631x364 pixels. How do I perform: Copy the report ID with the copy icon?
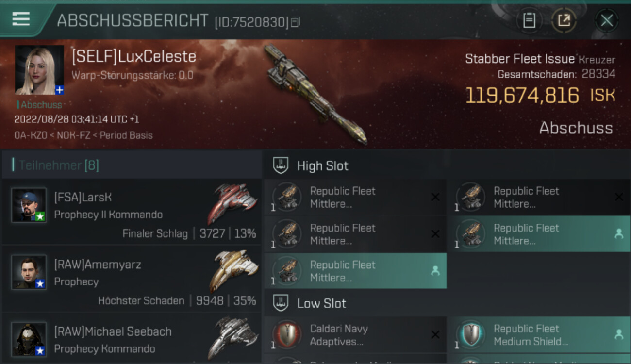(296, 22)
